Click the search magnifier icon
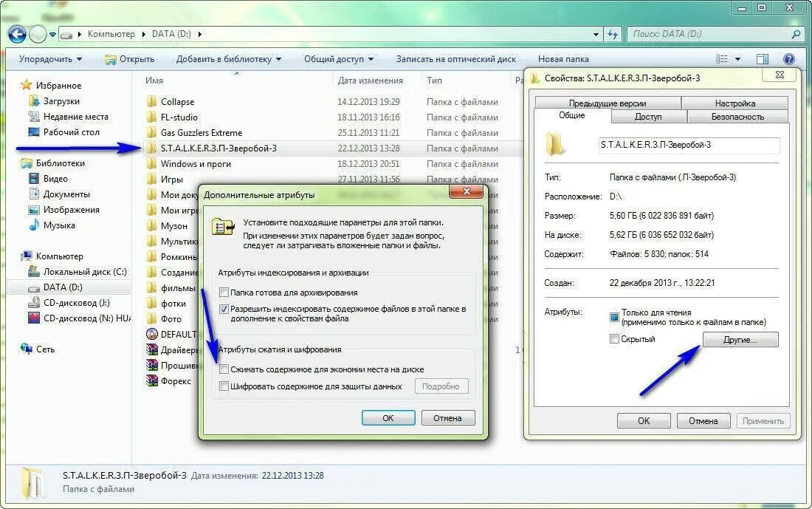Screen dimensions: 812x509 click(796, 34)
